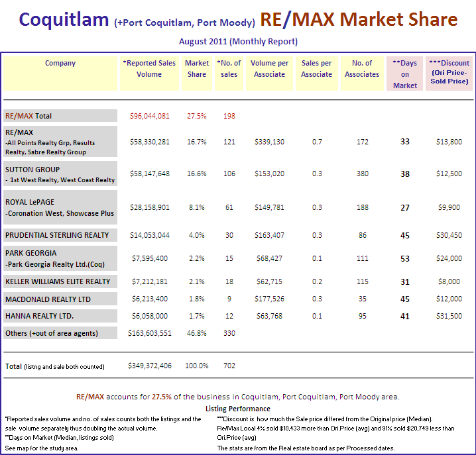Click the Company column header
The image size is (476, 455).
pos(60,64)
